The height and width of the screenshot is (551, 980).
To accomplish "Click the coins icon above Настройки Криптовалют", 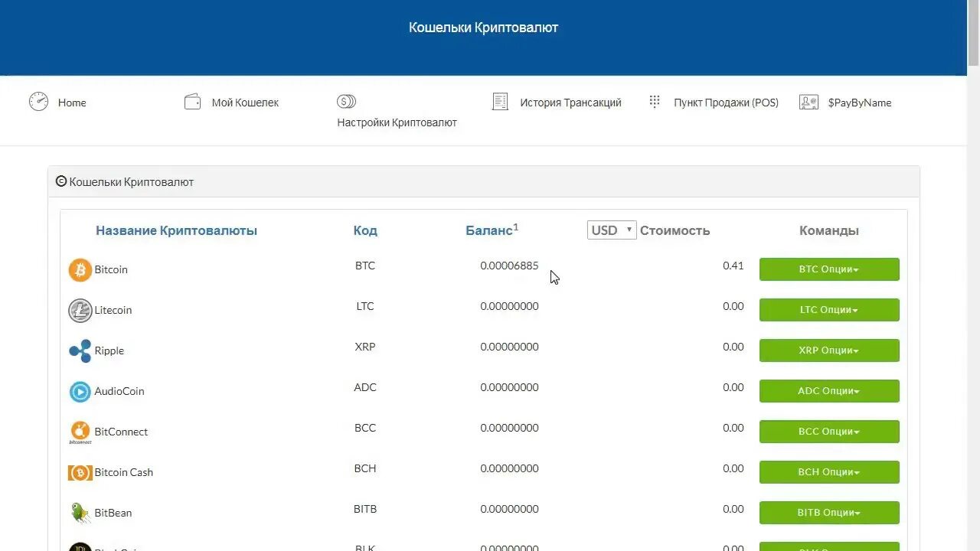I will (x=346, y=101).
